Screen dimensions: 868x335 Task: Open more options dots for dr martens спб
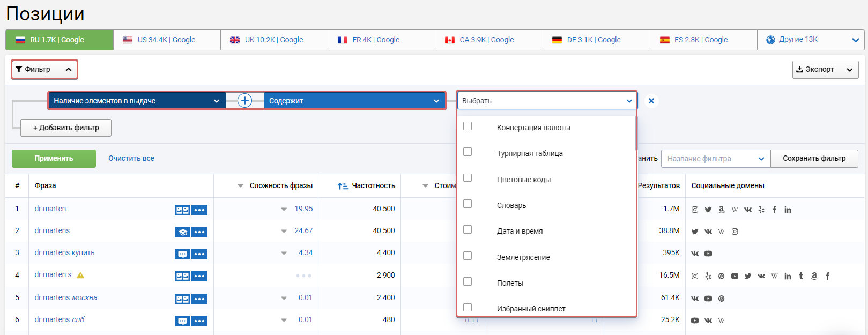pyautogui.click(x=199, y=321)
